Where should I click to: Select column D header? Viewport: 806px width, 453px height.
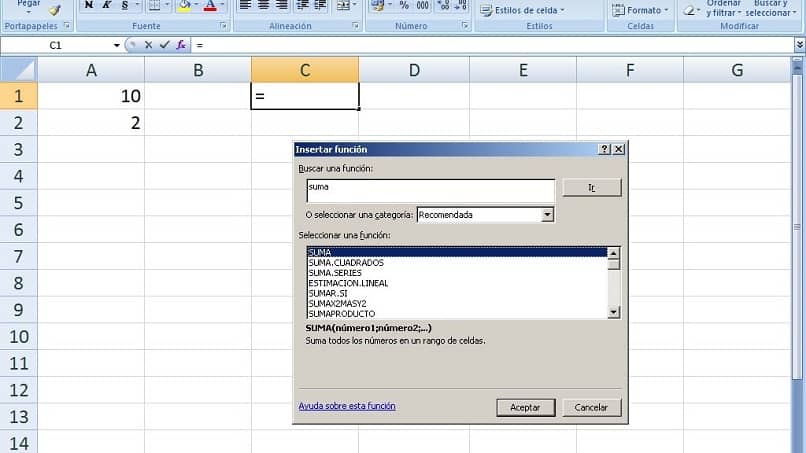point(414,70)
